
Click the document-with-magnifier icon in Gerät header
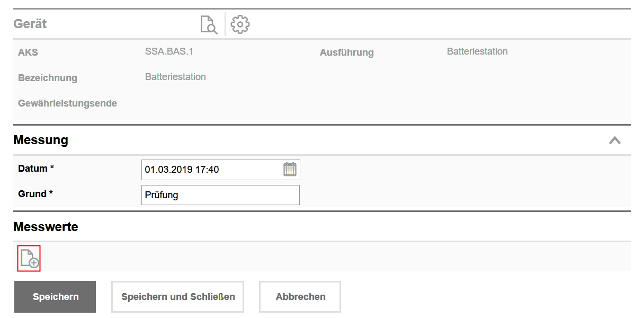click(x=208, y=23)
